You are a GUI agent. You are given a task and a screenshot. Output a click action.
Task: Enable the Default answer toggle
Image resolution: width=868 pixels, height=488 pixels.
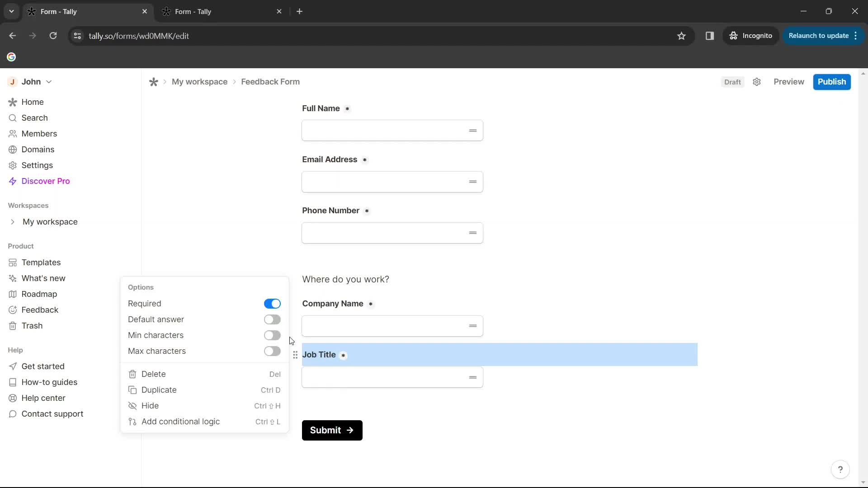(x=272, y=319)
